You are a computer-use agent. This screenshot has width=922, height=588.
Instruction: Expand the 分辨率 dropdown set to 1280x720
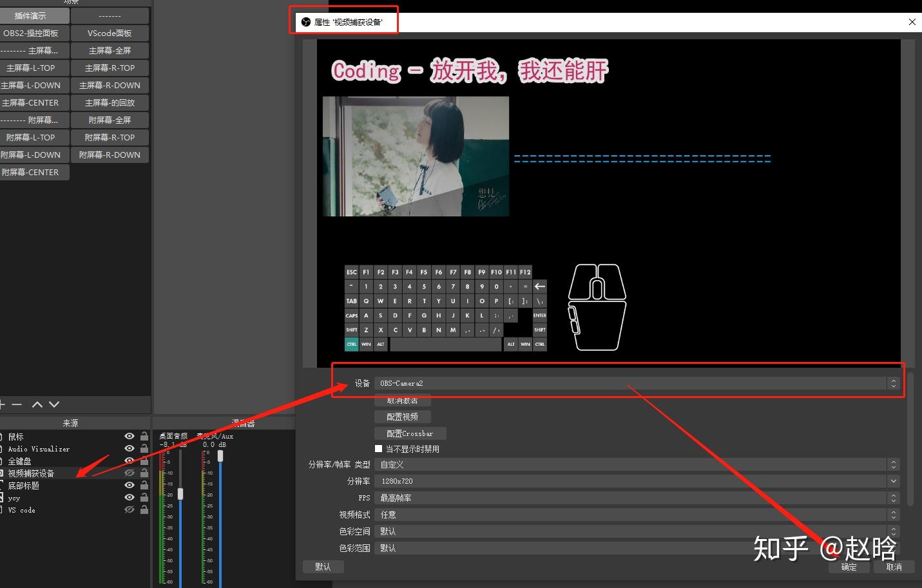[894, 480]
